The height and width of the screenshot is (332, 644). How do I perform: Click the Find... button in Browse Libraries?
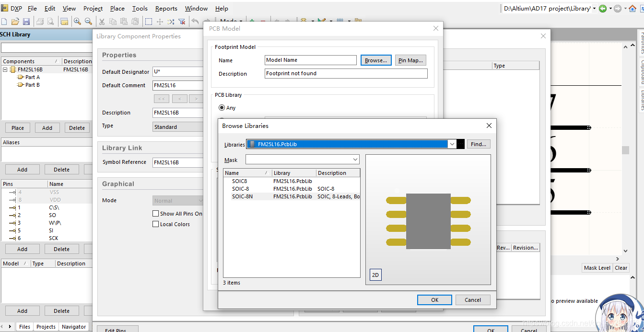pos(478,144)
